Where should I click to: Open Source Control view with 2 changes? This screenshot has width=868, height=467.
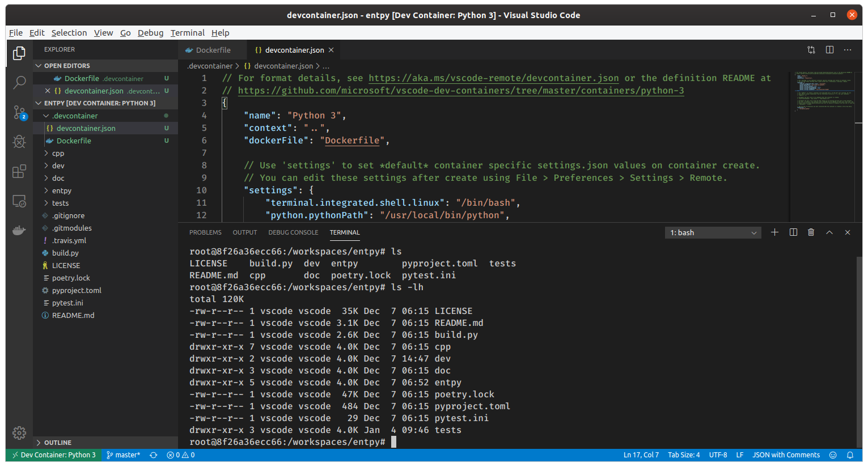point(19,112)
